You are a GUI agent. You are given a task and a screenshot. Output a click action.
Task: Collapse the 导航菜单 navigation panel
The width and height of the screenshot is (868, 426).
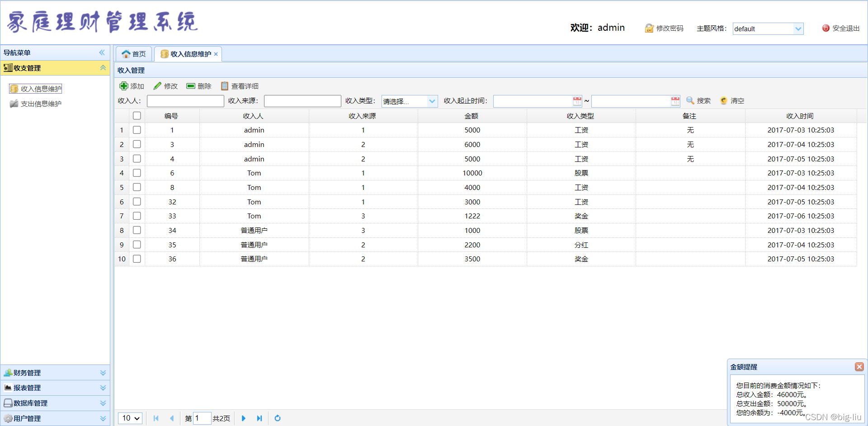tap(102, 52)
